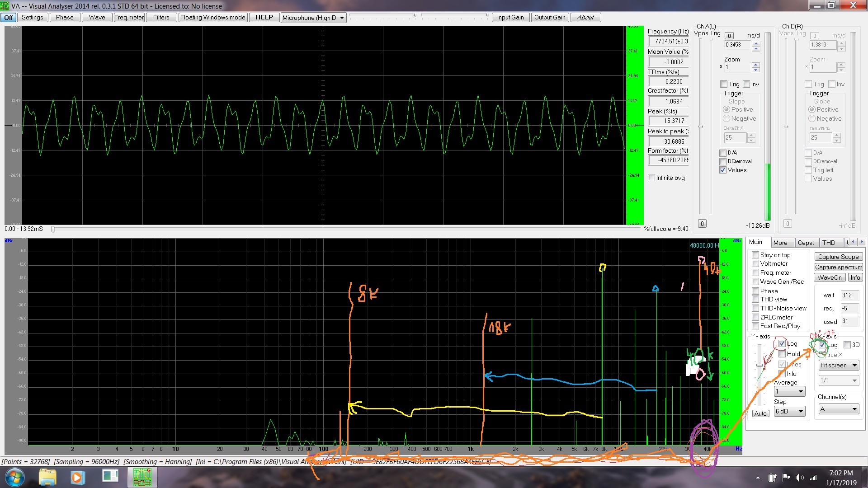868x488 pixels.
Task: Check the Infinite avg option
Action: (x=651, y=178)
